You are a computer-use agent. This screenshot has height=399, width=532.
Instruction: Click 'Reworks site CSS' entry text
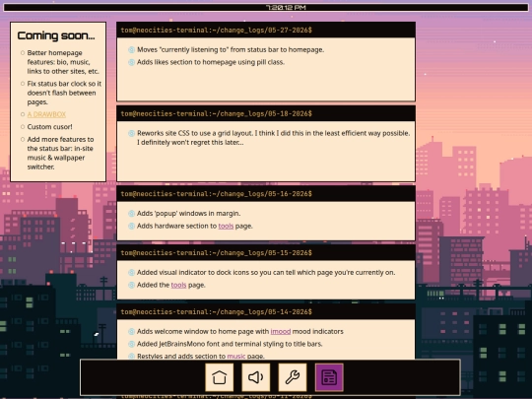pos(274,138)
